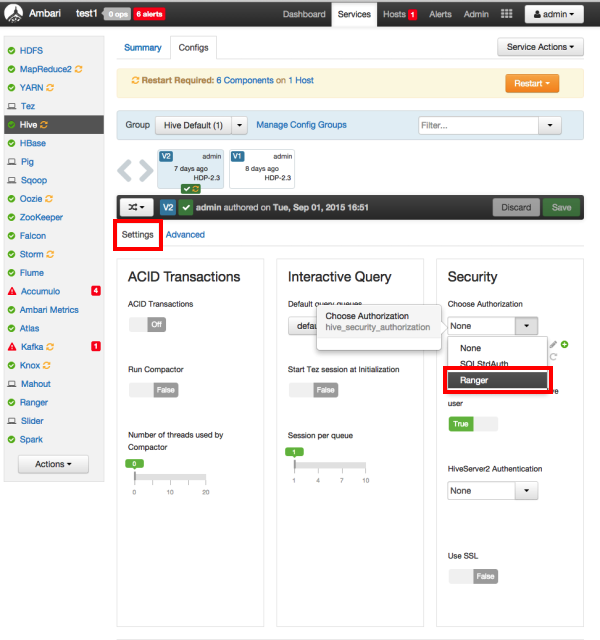Switch to the Settings configs tab
This screenshot has height=640, width=600.
[x=138, y=234]
